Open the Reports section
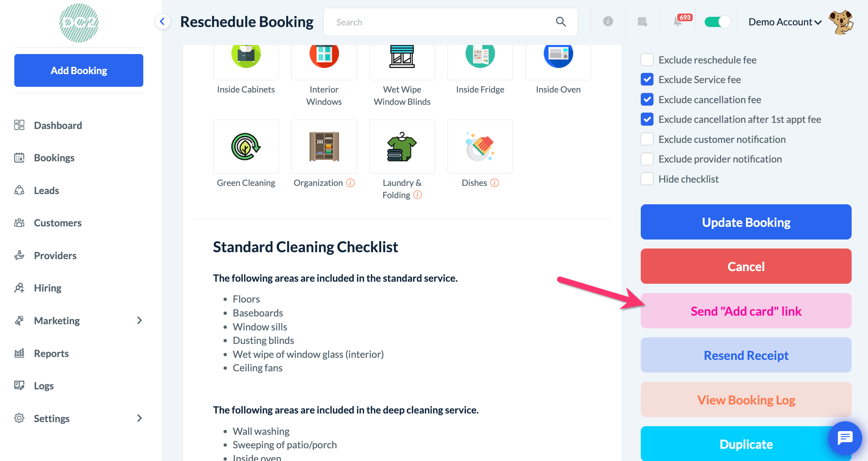The height and width of the screenshot is (461, 868). [x=51, y=353]
